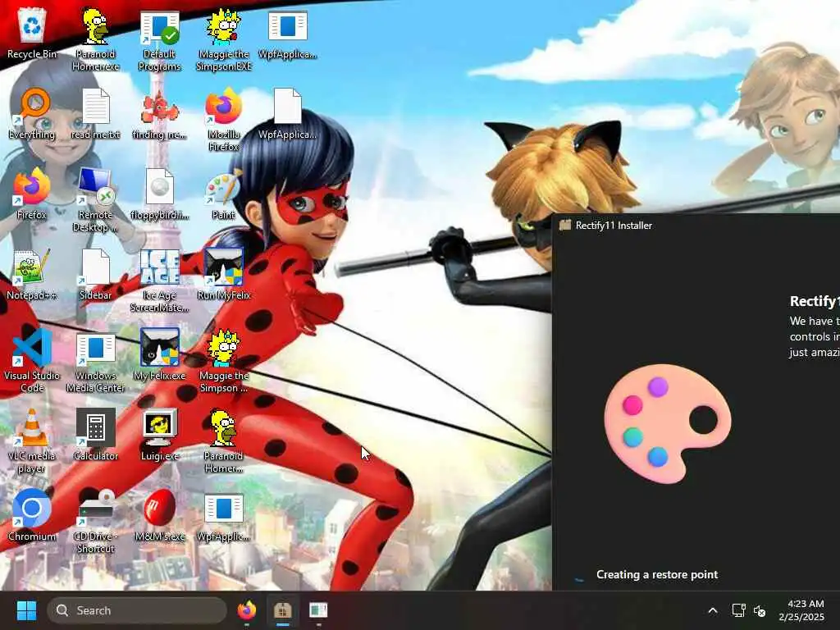
Task: Open Default Programs shortcut
Action: 159,39
